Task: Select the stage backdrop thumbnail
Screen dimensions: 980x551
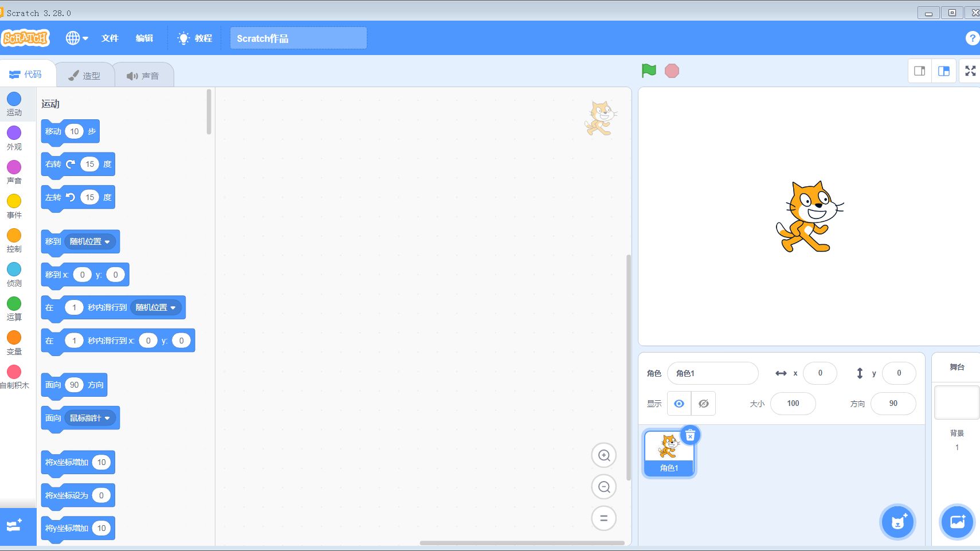Action: (x=957, y=402)
